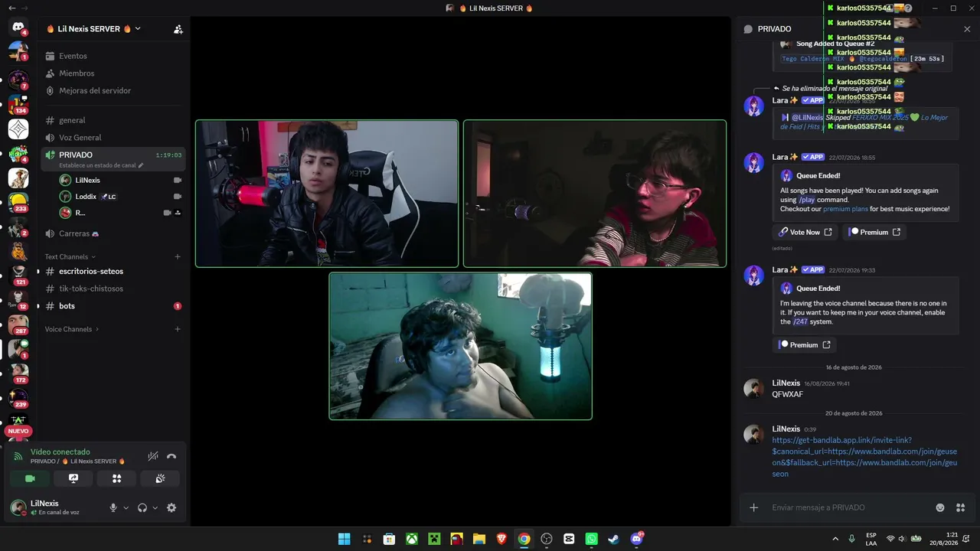
Task: Show hidden system tray icons
Action: click(835, 539)
